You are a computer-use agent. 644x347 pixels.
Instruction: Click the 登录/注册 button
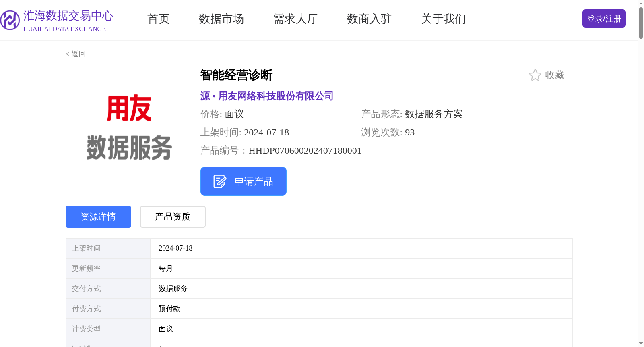point(604,19)
